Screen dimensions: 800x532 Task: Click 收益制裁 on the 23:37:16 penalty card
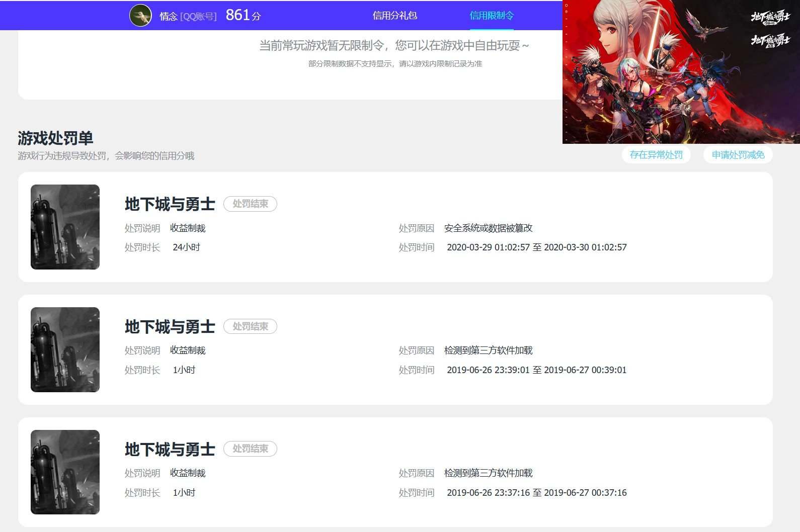tap(188, 473)
